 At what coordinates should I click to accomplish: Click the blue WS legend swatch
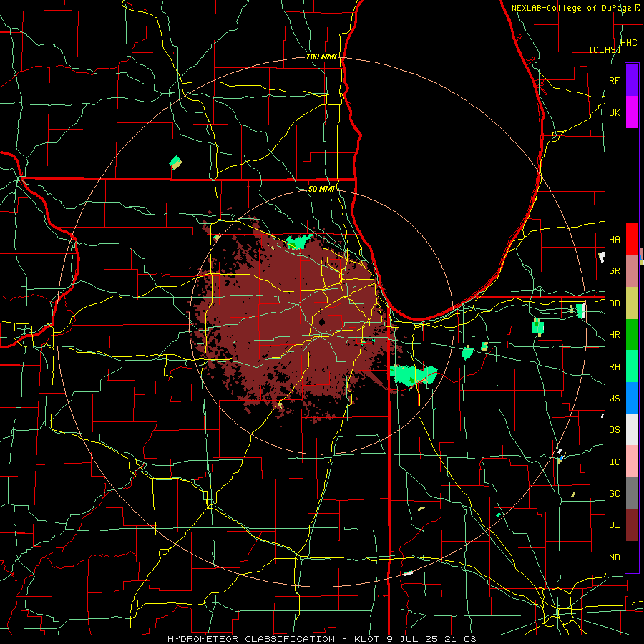632,398
